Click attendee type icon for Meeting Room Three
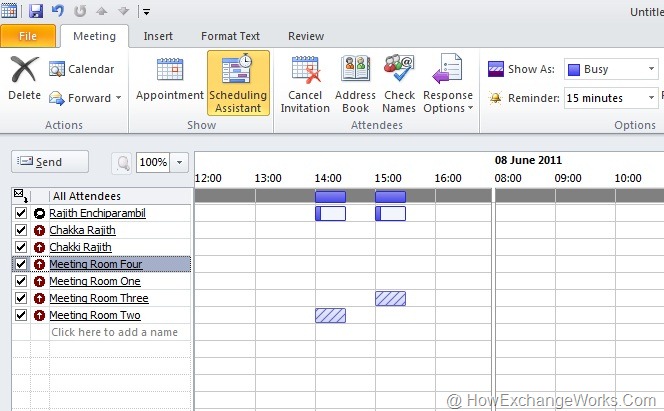664x411 pixels. pyautogui.click(x=39, y=298)
